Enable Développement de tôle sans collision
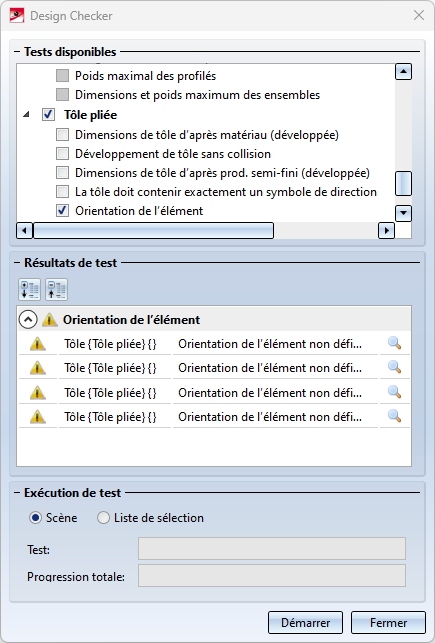This screenshot has height=643, width=435. pyautogui.click(x=62, y=154)
